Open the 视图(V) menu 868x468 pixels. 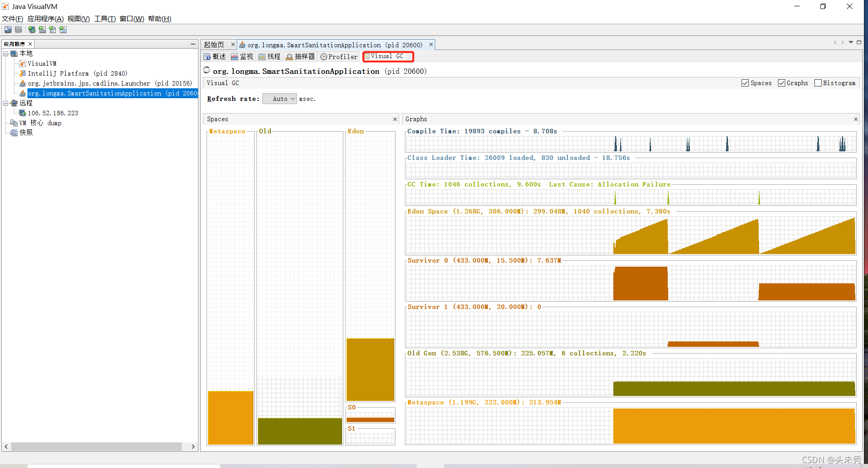coord(79,18)
